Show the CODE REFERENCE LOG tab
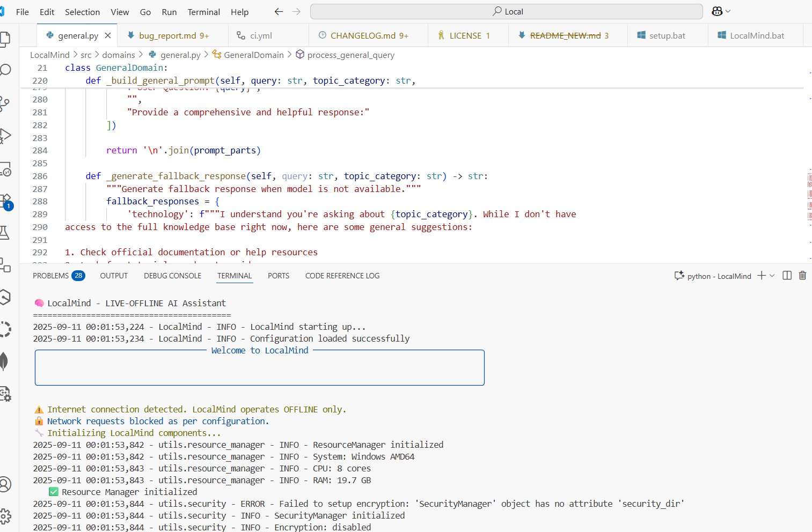812x532 pixels. (342, 276)
